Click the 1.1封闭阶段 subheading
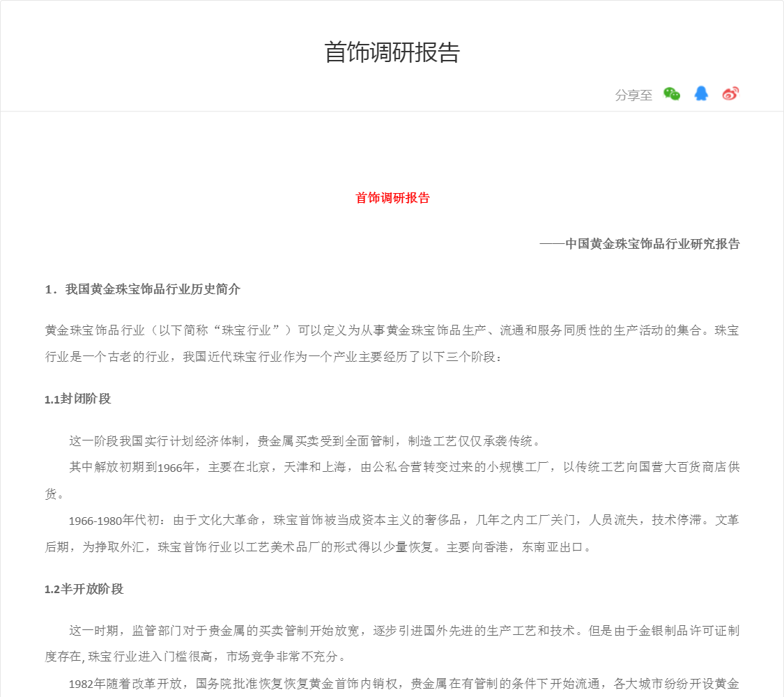The width and height of the screenshot is (784, 697). (77, 399)
